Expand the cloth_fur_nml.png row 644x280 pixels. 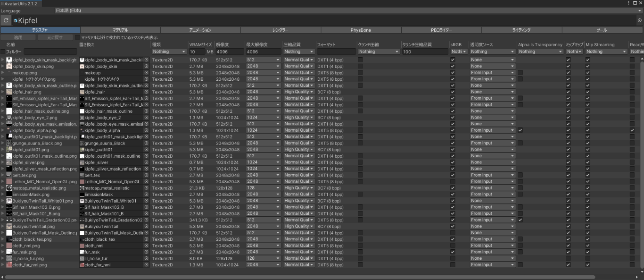click(x=2, y=264)
